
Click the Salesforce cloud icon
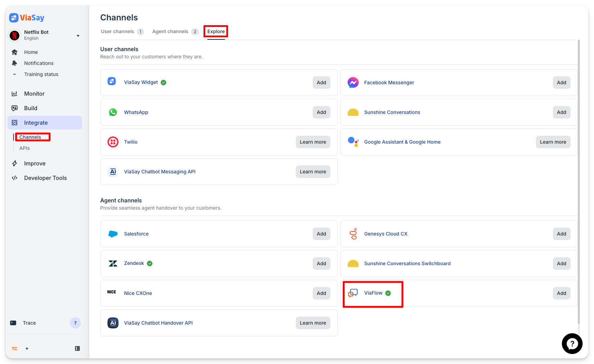[x=113, y=234]
